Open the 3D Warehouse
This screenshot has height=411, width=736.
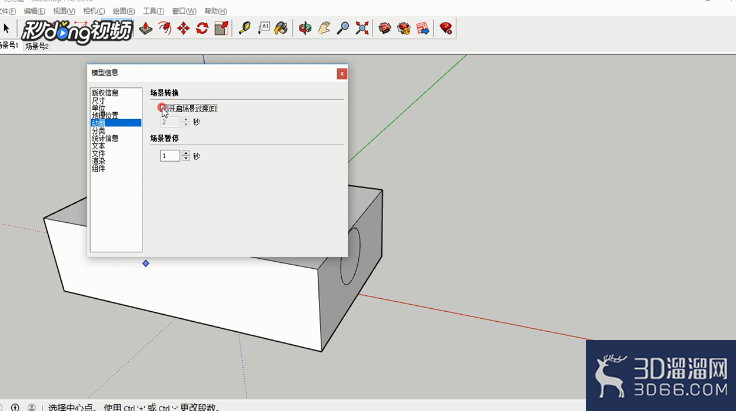pyautogui.click(x=385, y=28)
